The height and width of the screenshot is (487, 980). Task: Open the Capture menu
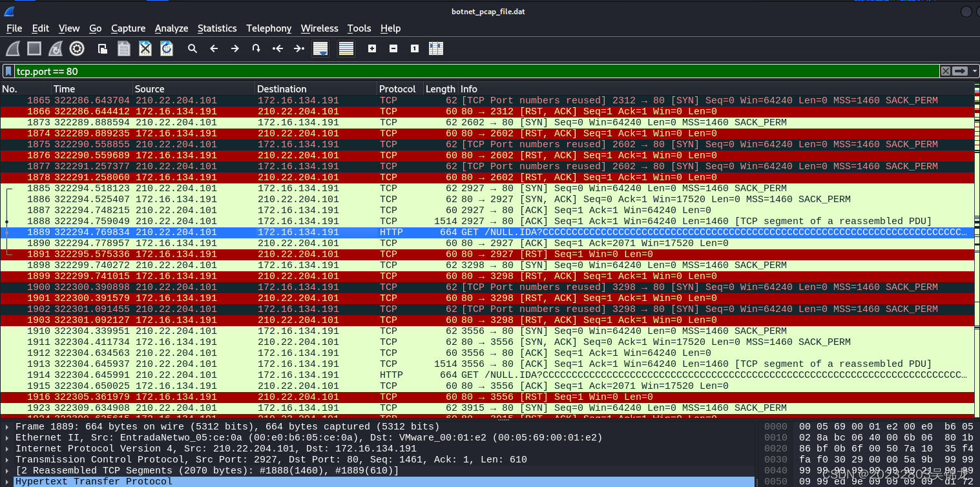pyautogui.click(x=129, y=28)
